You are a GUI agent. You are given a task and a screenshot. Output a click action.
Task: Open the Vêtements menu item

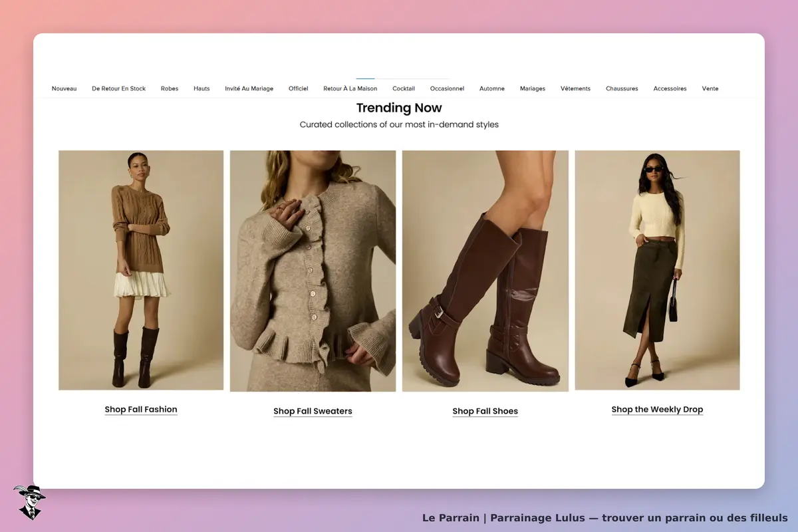point(575,88)
